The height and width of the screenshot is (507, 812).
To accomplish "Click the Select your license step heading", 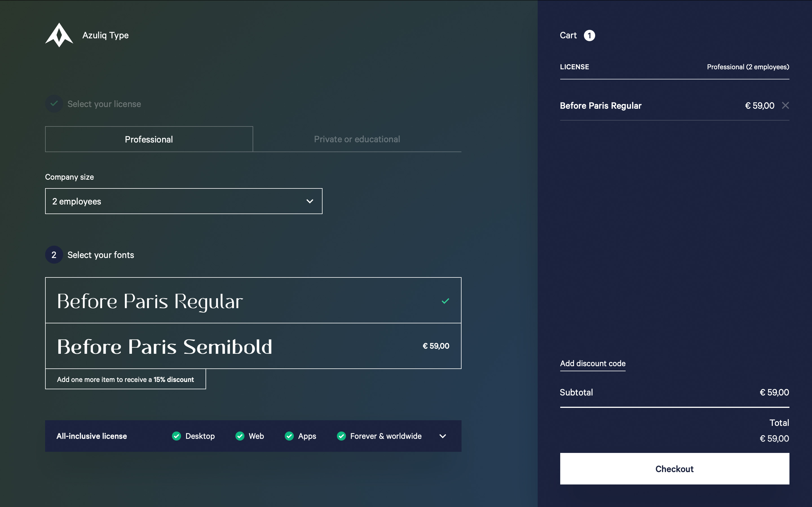I will pos(104,104).
